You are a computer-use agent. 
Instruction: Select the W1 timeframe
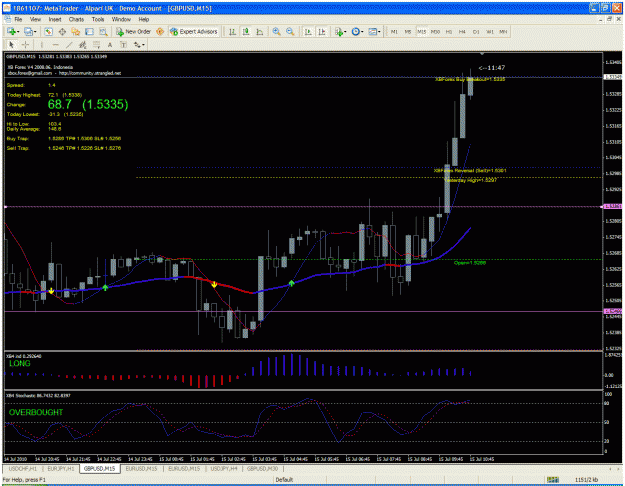(x=490, y=31)
